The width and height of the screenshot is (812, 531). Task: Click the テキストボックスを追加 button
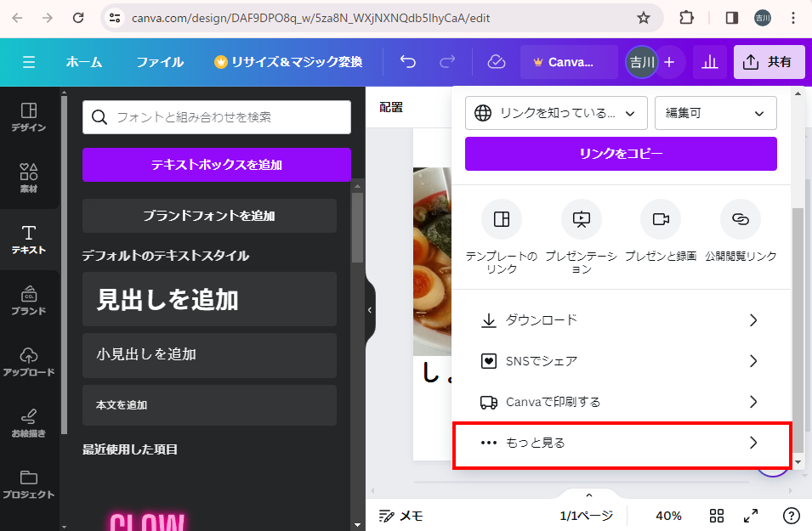pos(216,165)
